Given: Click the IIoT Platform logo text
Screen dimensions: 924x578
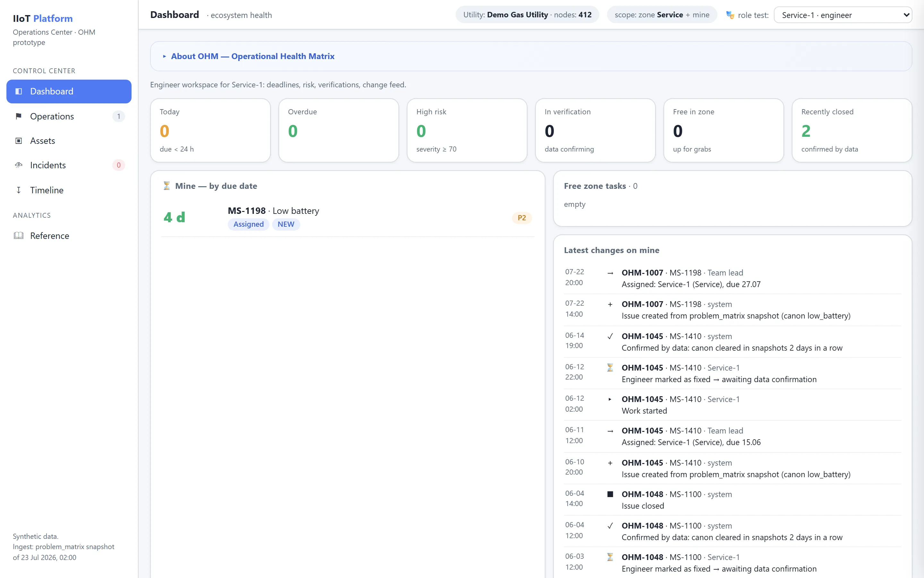Looking at the screenshot, I should 43,18.
